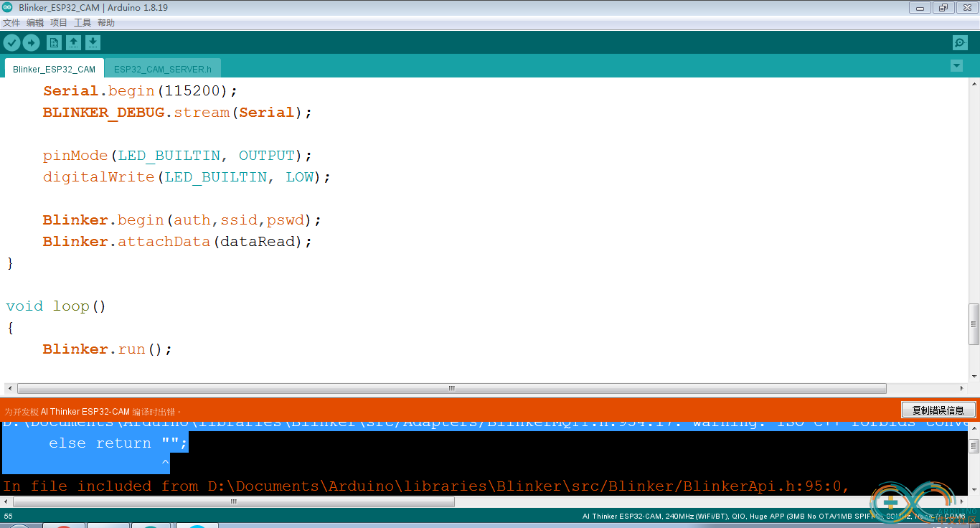Click the editor horizontal scrollbar thumb

click(452, 388)
